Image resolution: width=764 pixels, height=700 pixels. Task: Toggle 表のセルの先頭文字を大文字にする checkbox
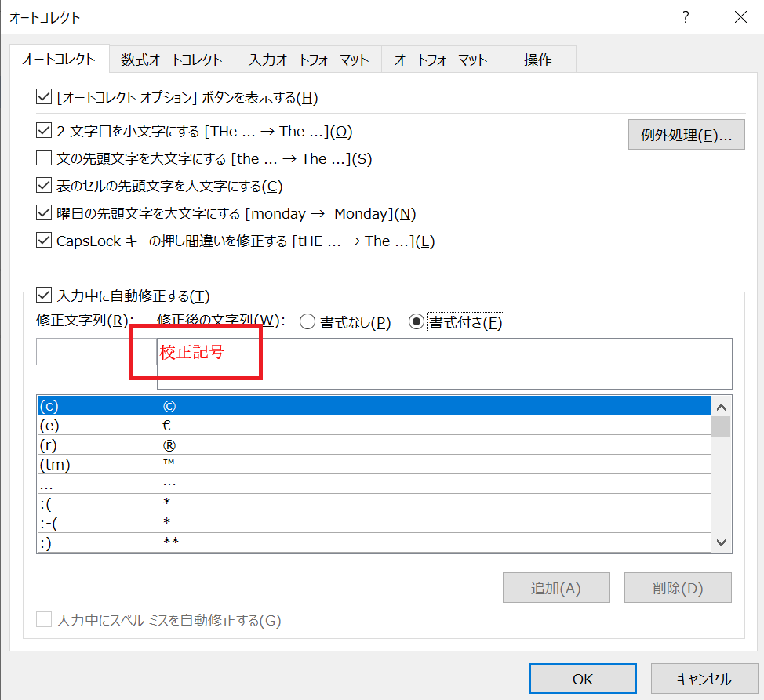(x=44, y=186)
